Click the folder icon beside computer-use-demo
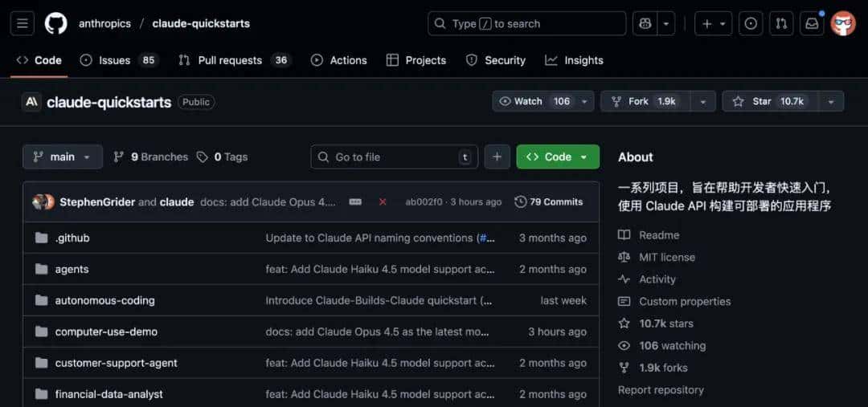Screen dimensions: 868x407 [41, 332]
